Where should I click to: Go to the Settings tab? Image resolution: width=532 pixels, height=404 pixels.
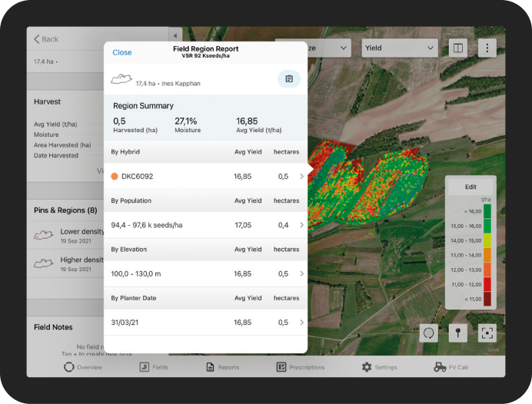click(x=379, y=367)
